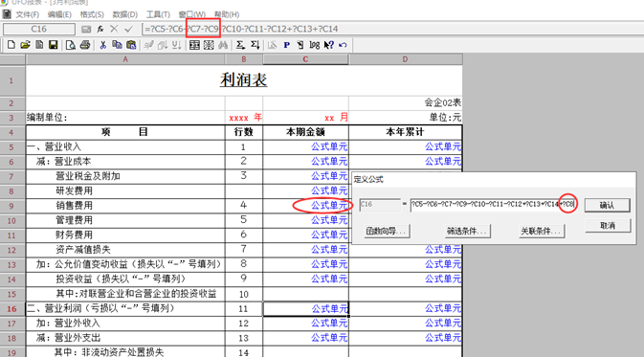644x357 pixels.
Task: Click the log toolbar icon
Action: pyautogui.click(x=315, y=45)
